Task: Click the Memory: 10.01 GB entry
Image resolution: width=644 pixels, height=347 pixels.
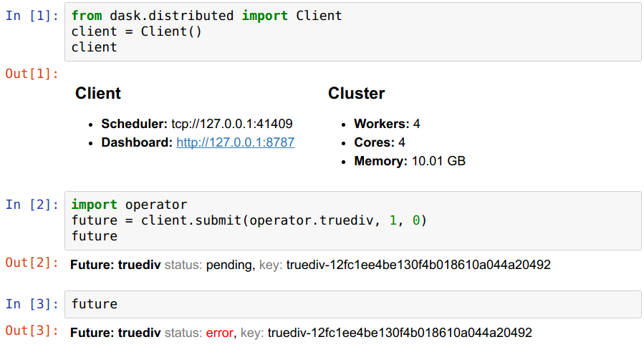Action: [409, 161]
